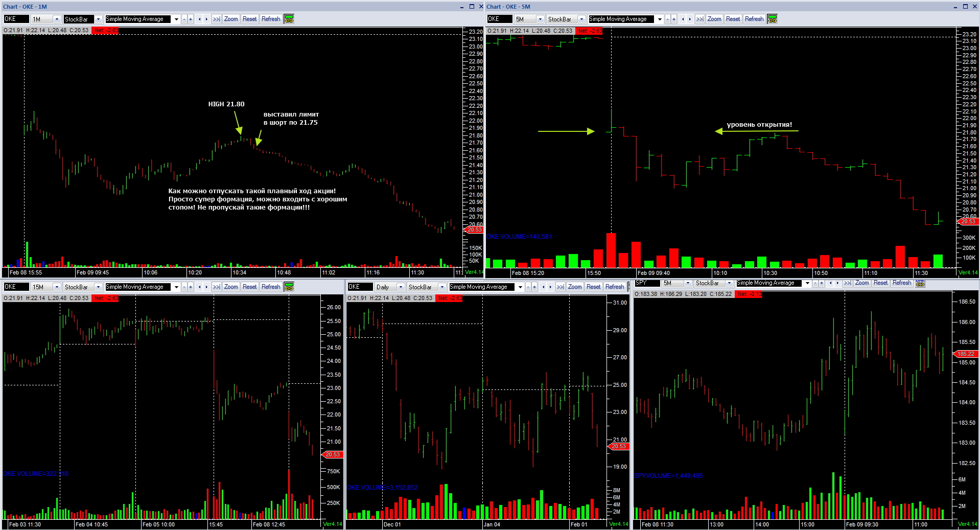This screenshot has width=980, height=530.
Task: Toggle the chart link icon in the OKE 15M chart
Action: click(x=289, y=287)
